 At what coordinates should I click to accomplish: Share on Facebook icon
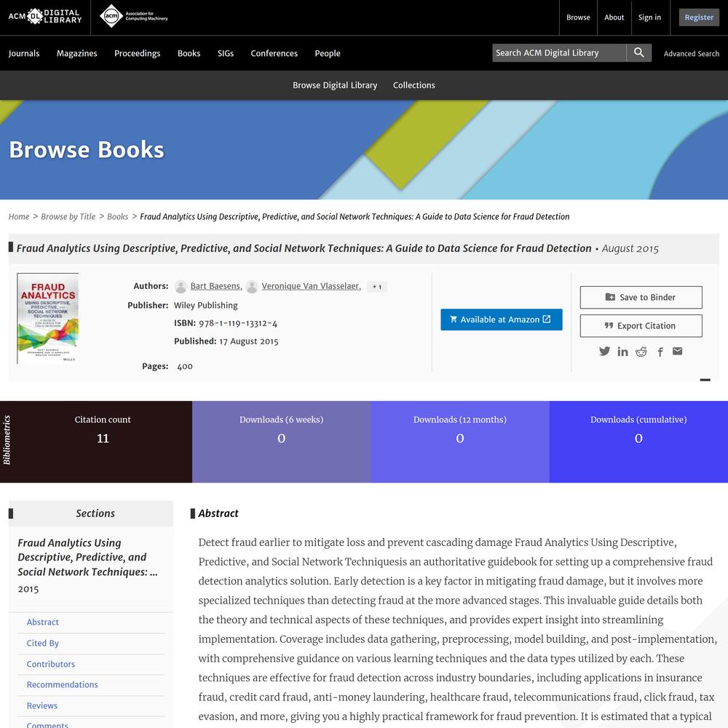coord(660,352)
